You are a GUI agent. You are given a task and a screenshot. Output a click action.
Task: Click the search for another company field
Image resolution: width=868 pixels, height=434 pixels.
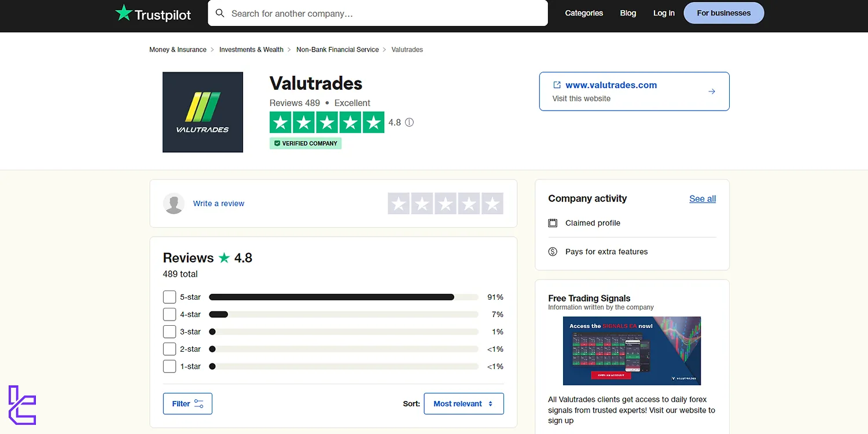[x=378, y=13]
